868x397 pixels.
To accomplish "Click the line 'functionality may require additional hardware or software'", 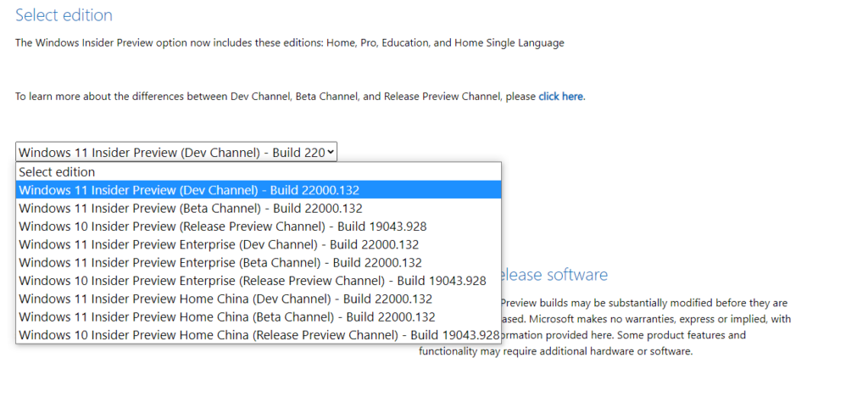I will pos(556,351).
